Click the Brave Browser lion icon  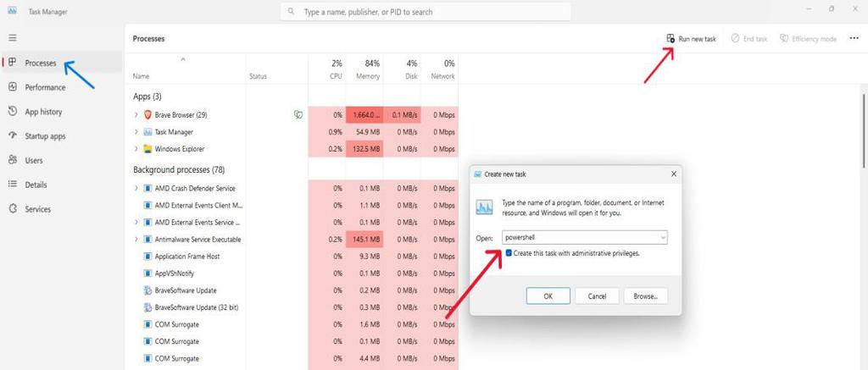(147, 115)
